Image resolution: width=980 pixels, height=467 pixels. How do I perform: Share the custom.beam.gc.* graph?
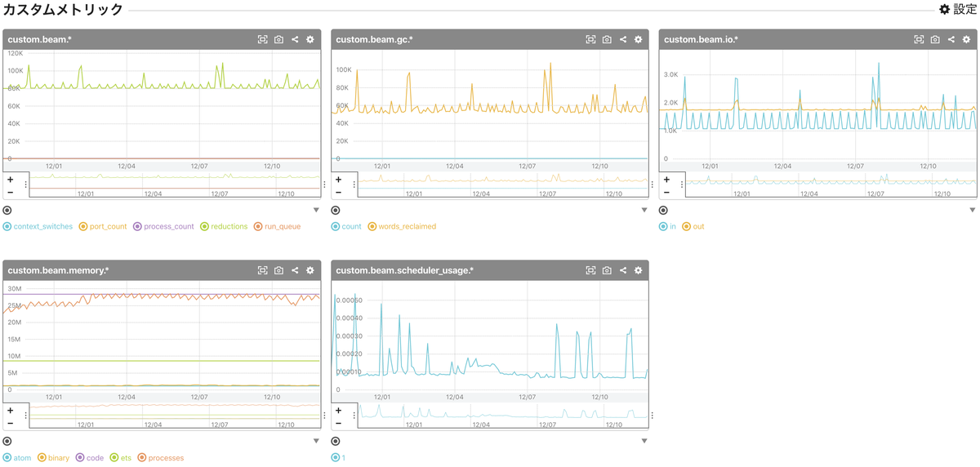[x=623, y=39]
